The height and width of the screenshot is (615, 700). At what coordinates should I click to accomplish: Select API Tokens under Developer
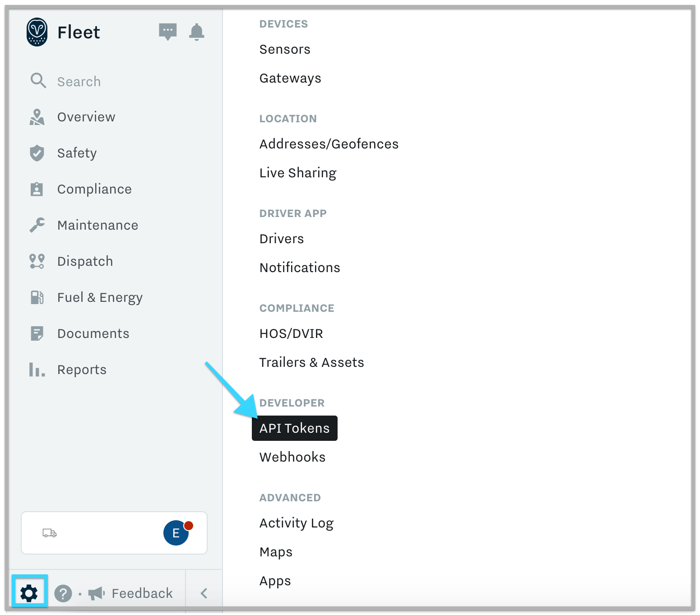[294, 428]
